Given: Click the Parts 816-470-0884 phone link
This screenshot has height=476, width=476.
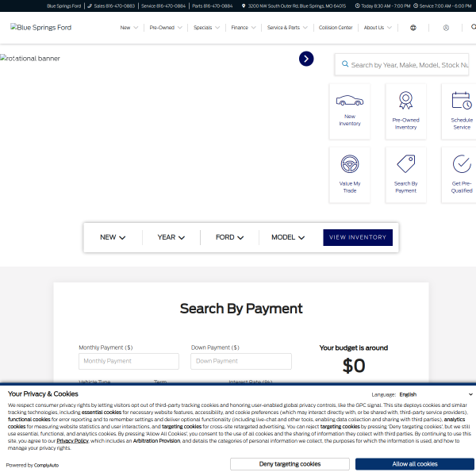Looking at the screenshot, I should pos(212,6).
